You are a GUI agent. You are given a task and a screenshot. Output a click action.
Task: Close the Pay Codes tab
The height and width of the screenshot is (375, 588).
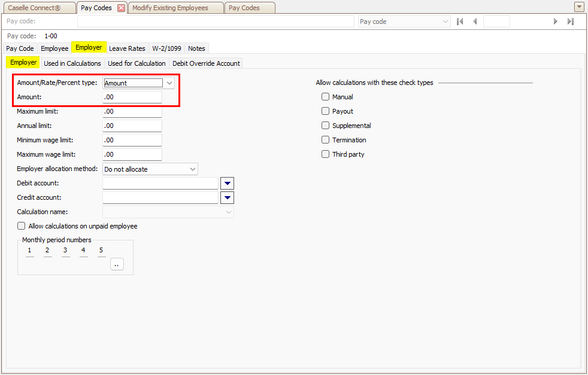click(121, 8)
